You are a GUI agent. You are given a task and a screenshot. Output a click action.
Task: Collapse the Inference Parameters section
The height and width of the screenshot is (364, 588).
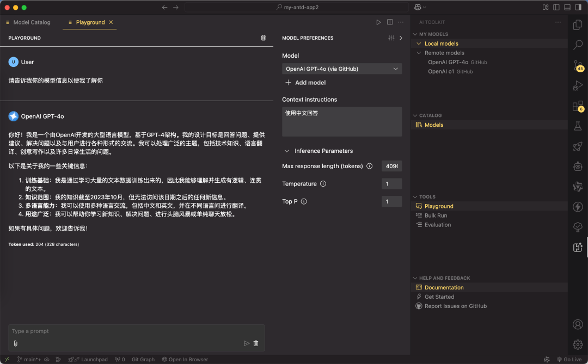coord(286,151)
